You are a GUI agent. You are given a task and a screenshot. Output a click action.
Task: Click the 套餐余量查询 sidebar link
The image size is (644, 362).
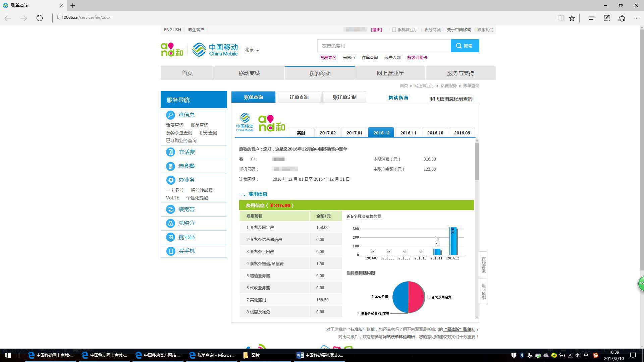179,133
